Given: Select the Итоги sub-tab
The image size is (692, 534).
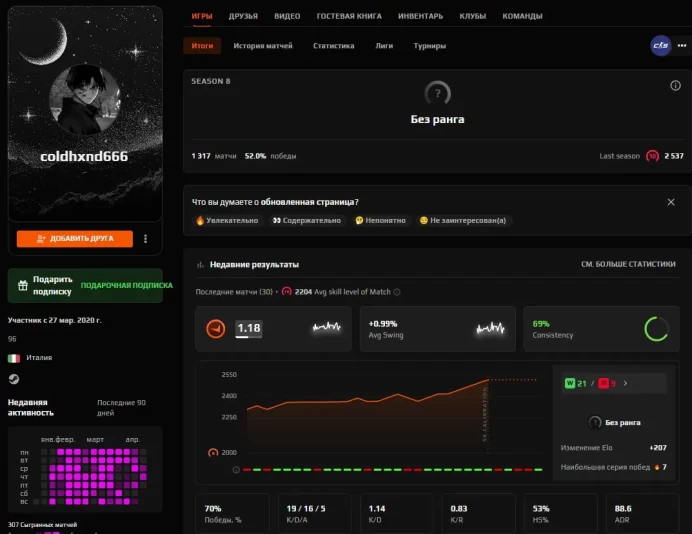Looking at the screenshot, I should [x=202, y=45].
